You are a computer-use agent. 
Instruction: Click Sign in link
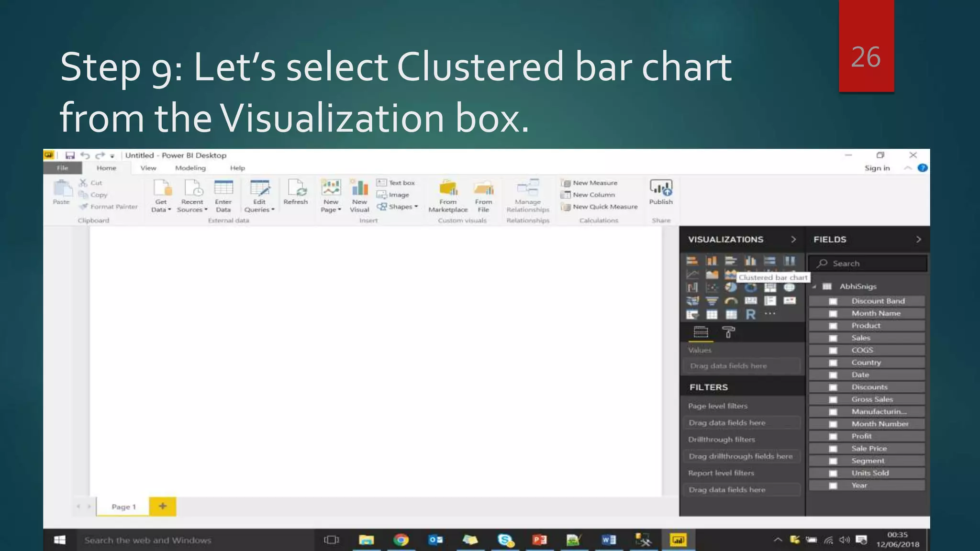pos(877,168)
